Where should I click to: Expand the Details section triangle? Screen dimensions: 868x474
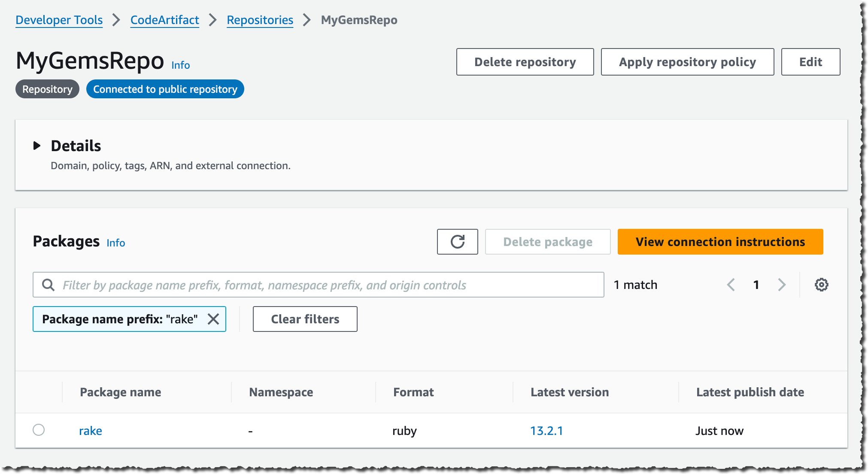[x=37, y=146]
